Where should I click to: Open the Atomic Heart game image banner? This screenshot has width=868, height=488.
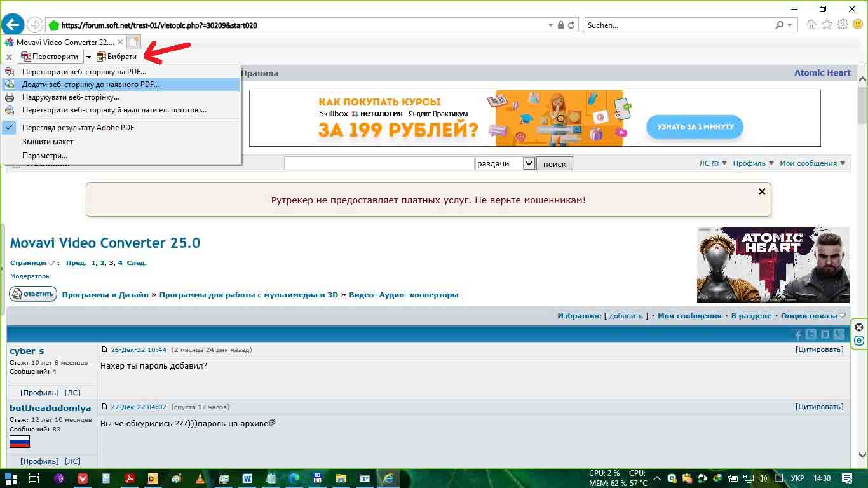(773, 264)
